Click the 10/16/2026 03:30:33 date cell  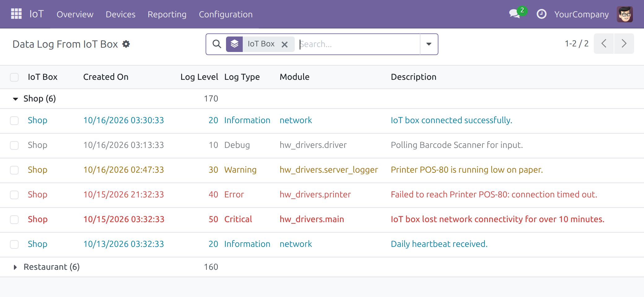124,120
